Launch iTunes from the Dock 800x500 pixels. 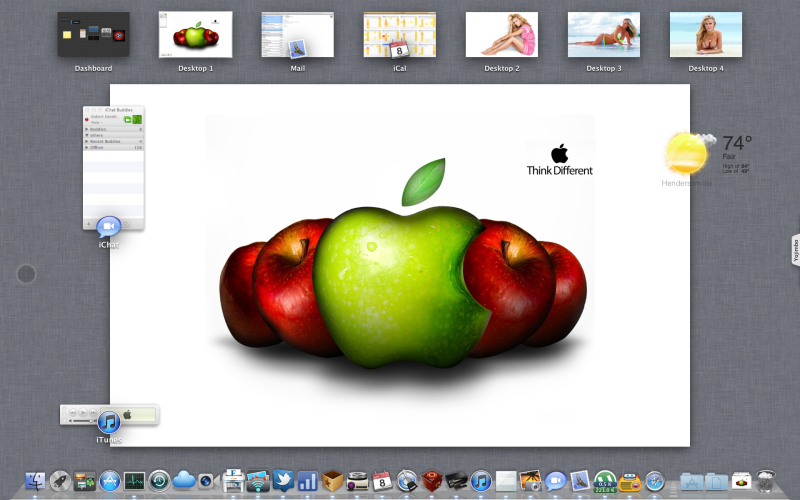click(x=481, y=481)
